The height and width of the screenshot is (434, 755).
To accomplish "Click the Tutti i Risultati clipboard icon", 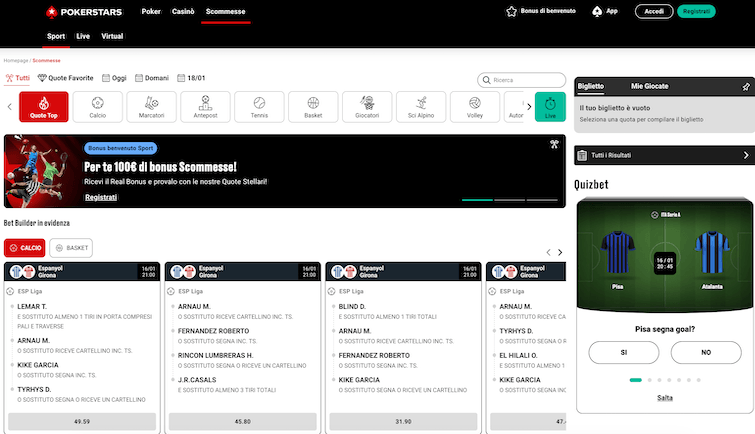I will tap(582, 155).
